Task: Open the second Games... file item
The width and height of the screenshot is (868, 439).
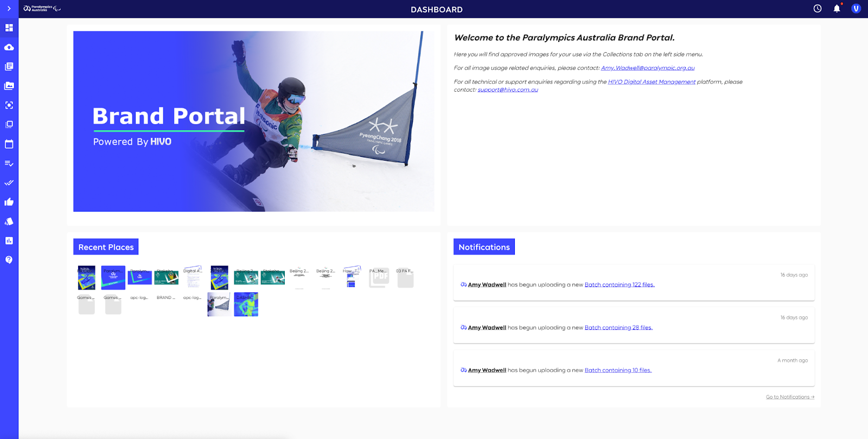Action: (113, 304)
